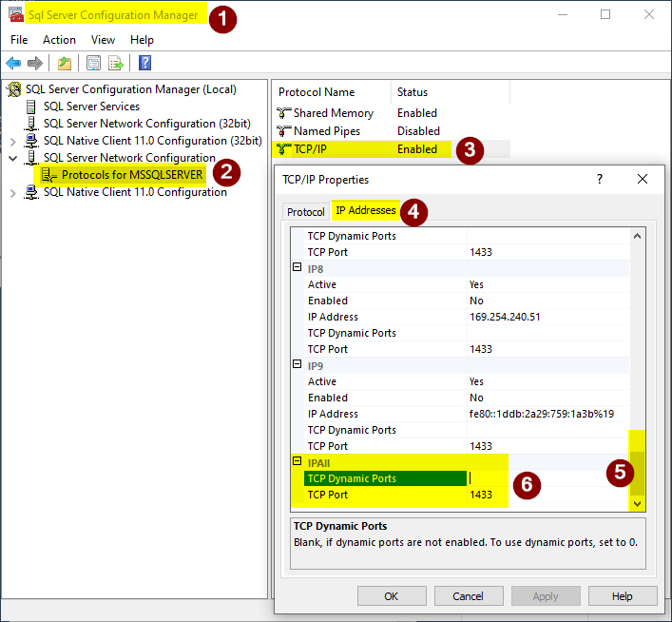Select the SQL Server Services tree item
The image size is (672, 622).
(91, 107)
